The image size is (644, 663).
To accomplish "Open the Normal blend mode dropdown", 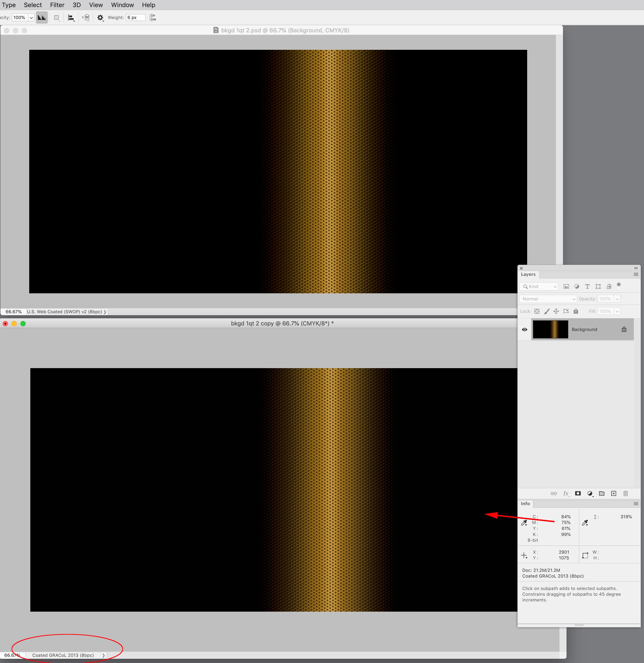I will click(548, 299).
